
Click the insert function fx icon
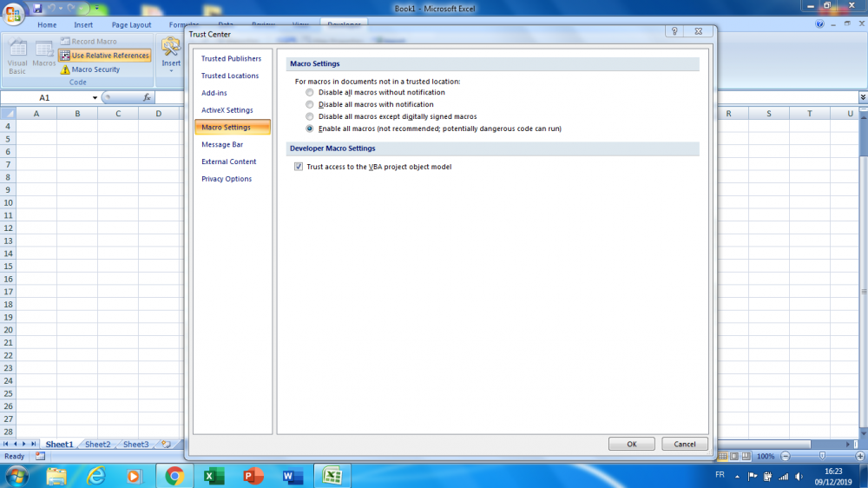point(147,97)
